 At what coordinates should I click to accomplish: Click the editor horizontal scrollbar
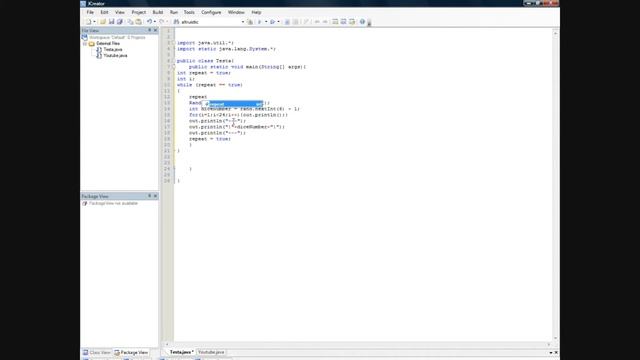358,344
